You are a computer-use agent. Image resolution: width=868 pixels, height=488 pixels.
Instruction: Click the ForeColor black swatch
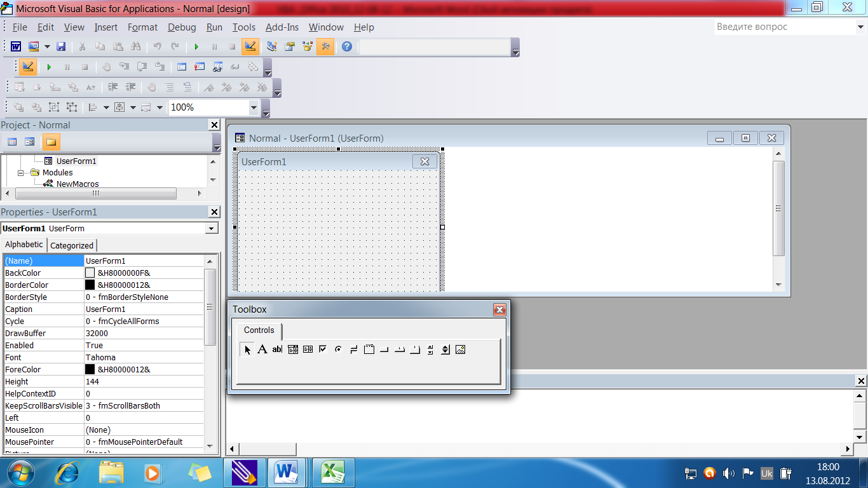click(x=90, y=369)
